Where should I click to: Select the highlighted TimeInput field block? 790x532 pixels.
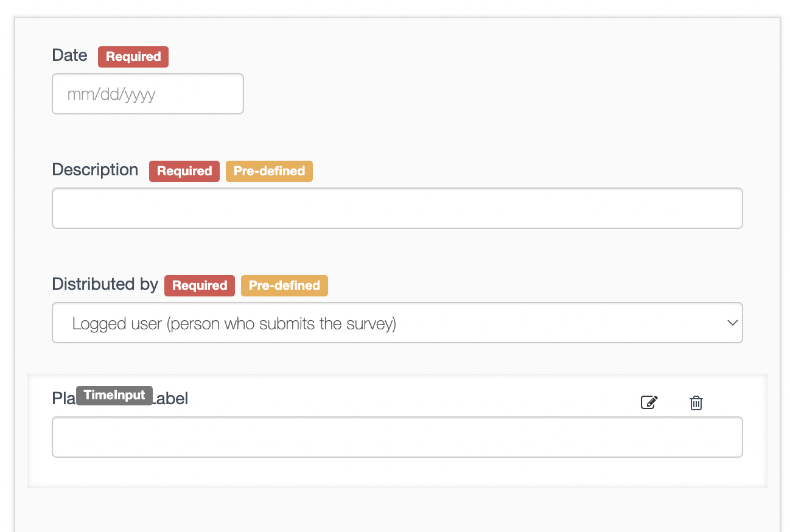click(397, 475)
